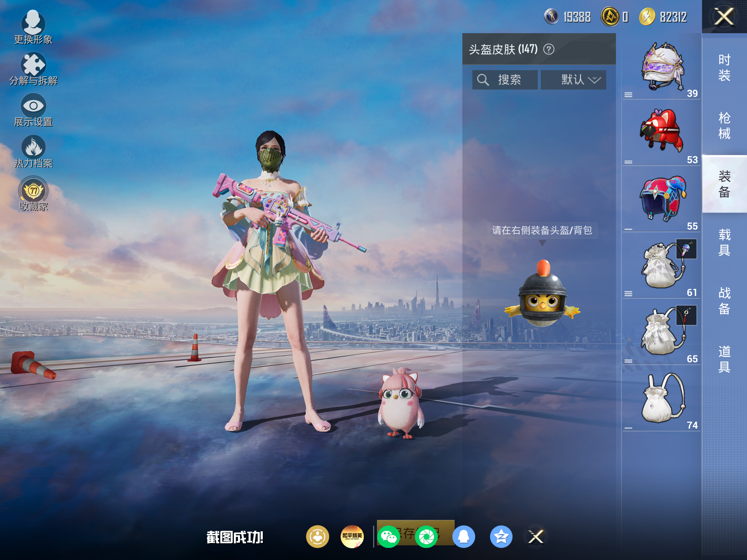Switch to the 道具 tab
The width and height of the screenshot is (747, 560).
(x=725, y=359)
